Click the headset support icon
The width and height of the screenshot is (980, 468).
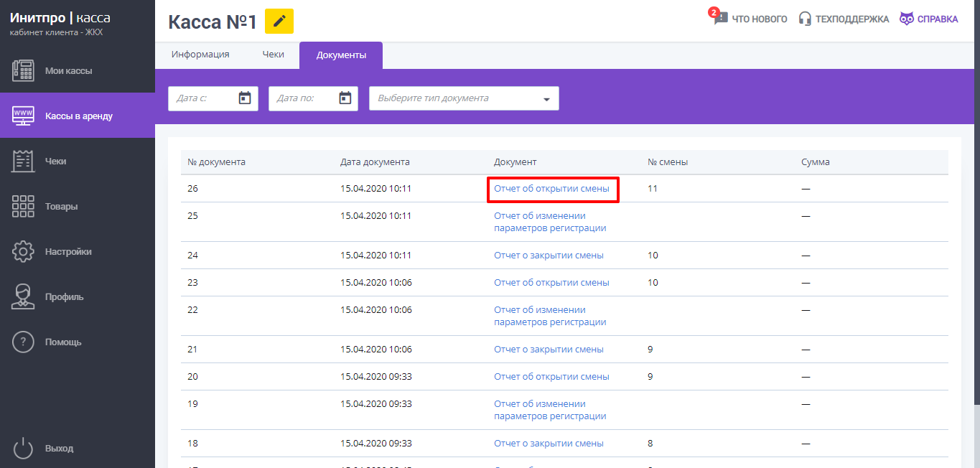click(805, 19)
